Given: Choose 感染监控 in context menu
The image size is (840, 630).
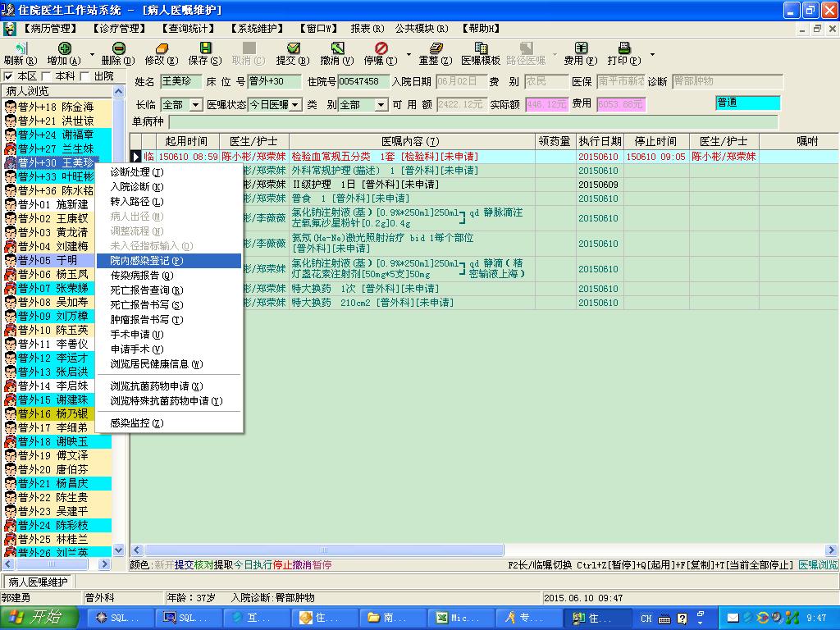Looking at the screenshot, I should (x=169, y=423).
